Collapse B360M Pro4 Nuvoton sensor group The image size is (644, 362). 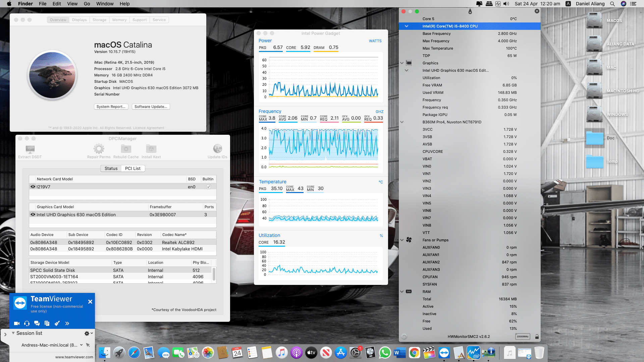(x=402, y=122)
